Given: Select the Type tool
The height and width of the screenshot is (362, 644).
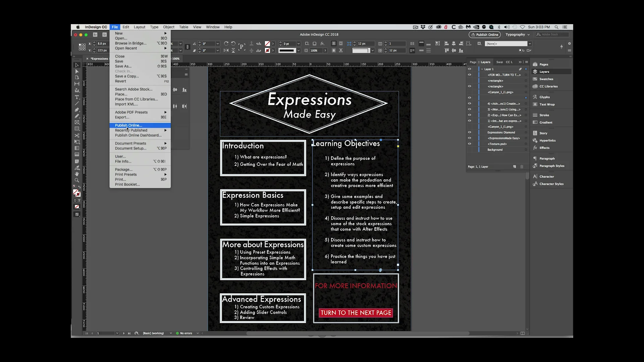Looking at the screenshot, I should pos(77,97).
